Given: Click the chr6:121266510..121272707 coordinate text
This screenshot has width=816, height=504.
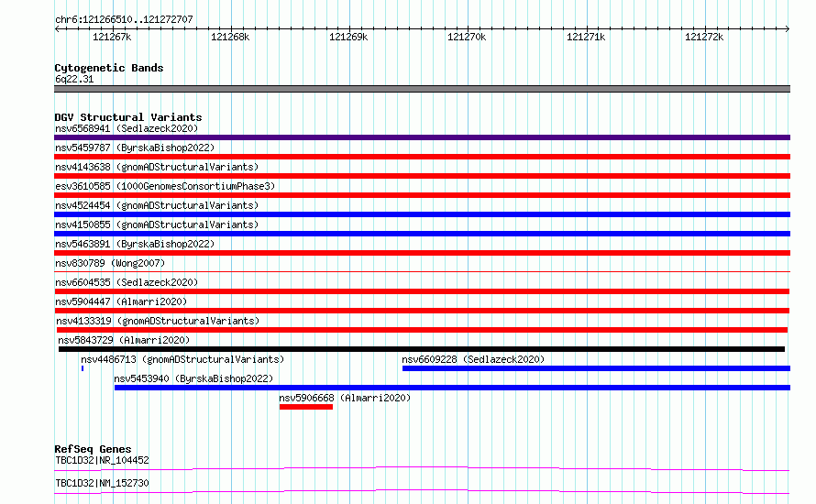Looking at the screenshot, I should coord(124,19).
